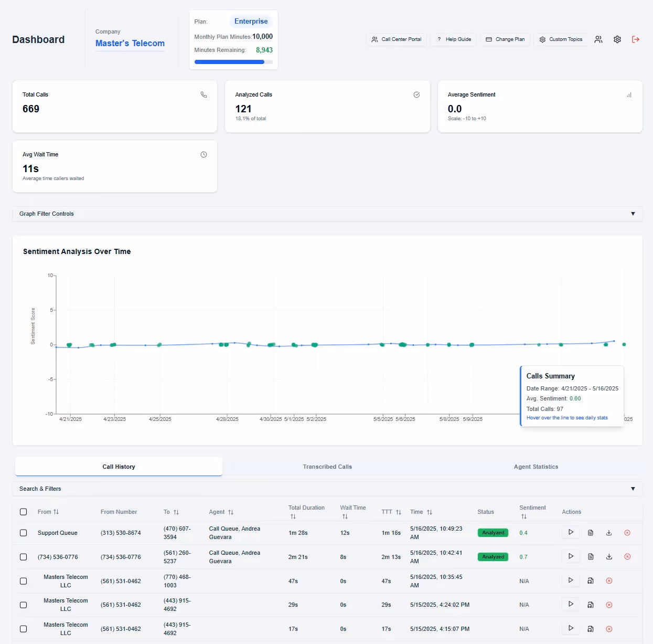This screenshot has height=644, width=653.
Task: Sort calls by Time column arrows
Action: click(430, 512)
